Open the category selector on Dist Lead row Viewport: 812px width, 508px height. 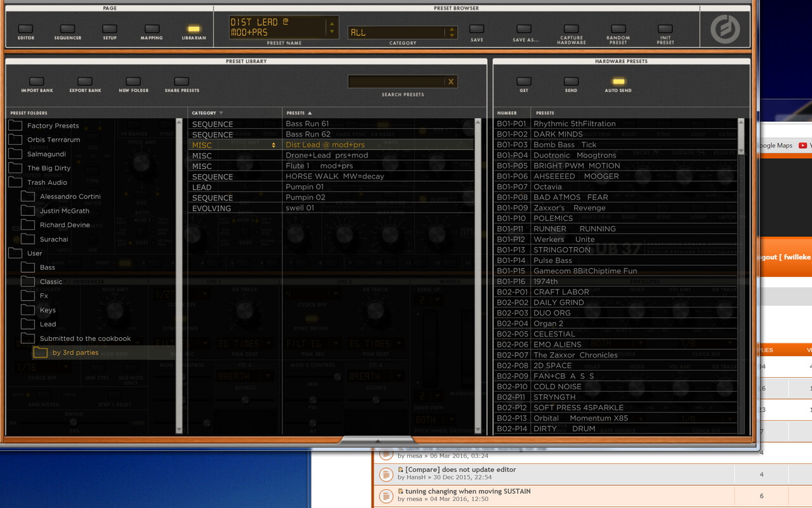272,145
